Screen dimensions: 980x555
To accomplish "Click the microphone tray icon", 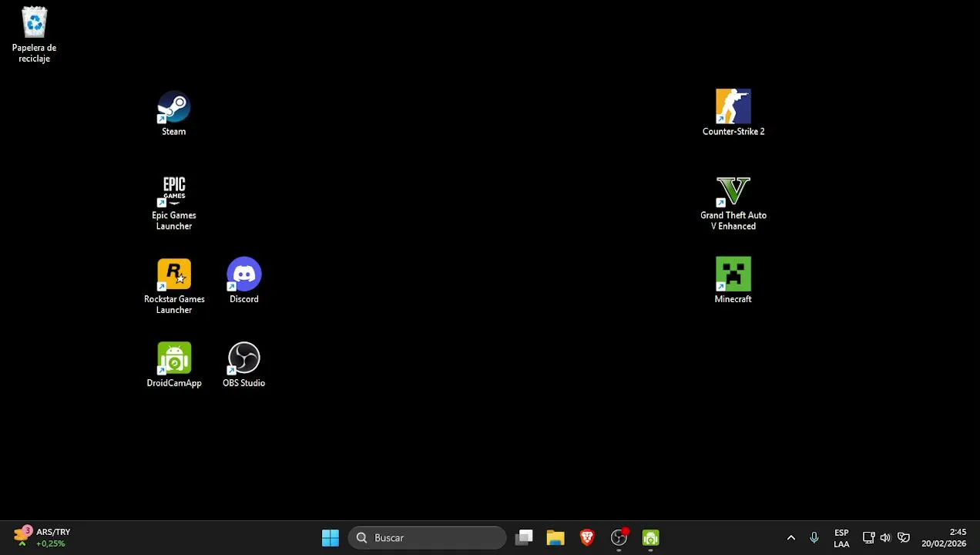I will (814, 538).
